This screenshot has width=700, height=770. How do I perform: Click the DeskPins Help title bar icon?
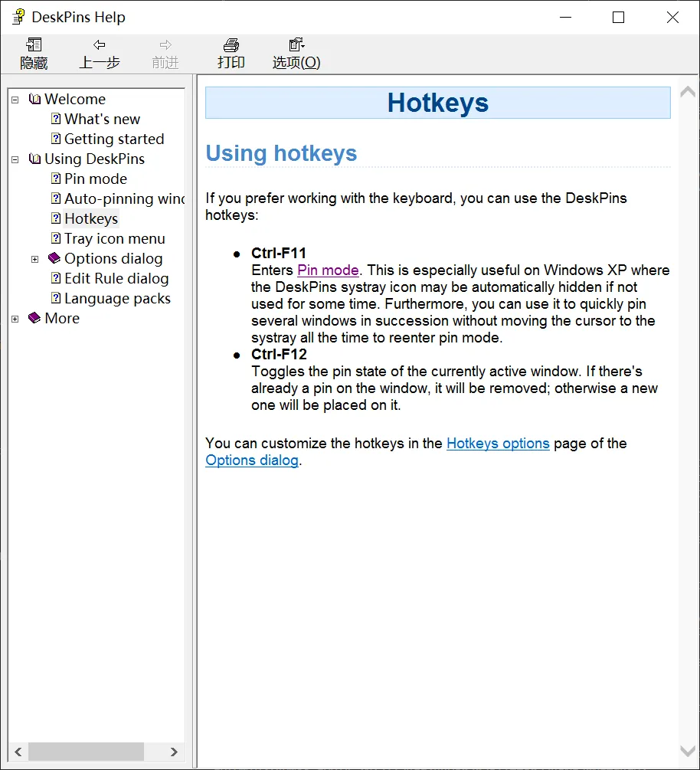[x=18, y=17]
